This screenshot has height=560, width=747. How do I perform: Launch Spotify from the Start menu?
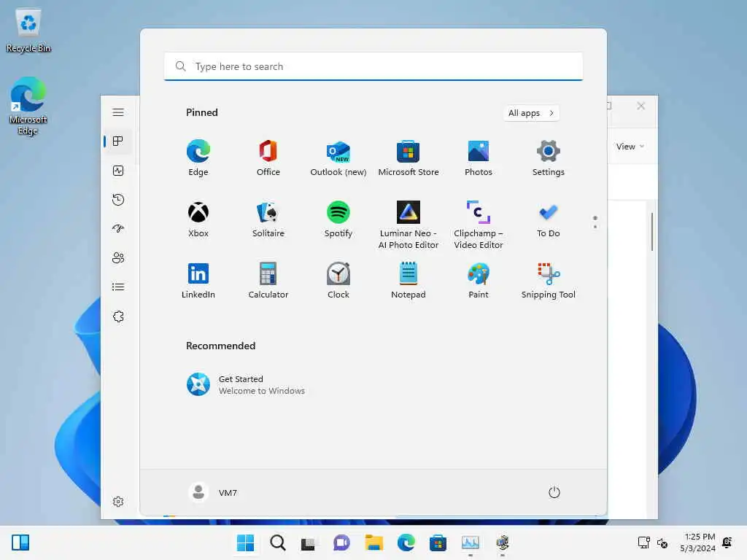pos(338,219)
